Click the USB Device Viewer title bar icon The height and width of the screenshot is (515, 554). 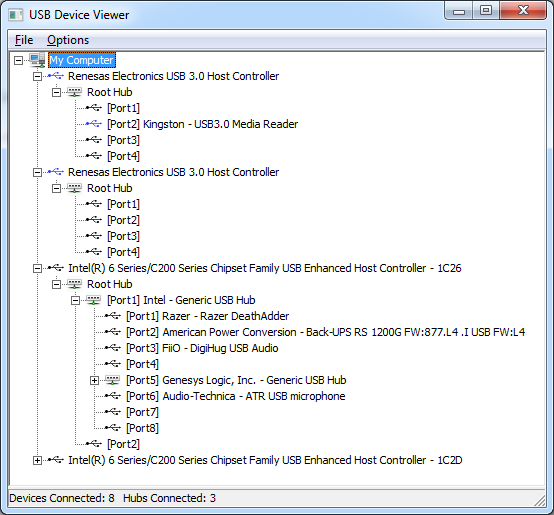point(16,15)
